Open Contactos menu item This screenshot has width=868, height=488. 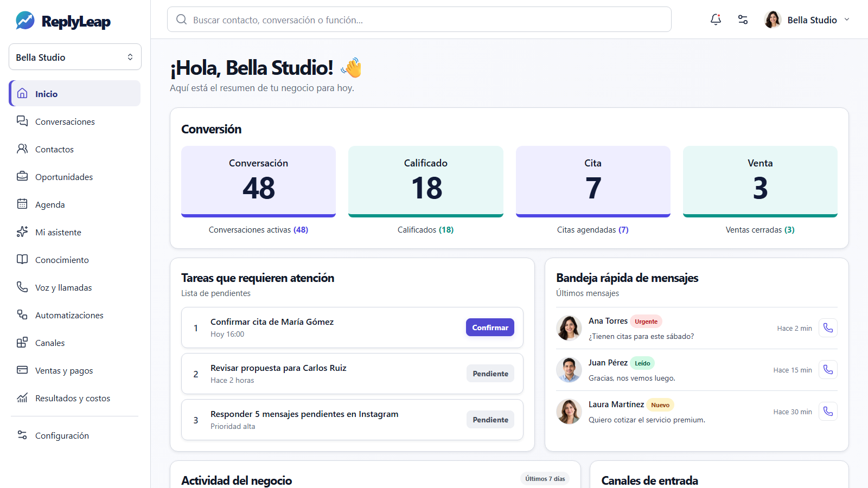pos(75,149)
